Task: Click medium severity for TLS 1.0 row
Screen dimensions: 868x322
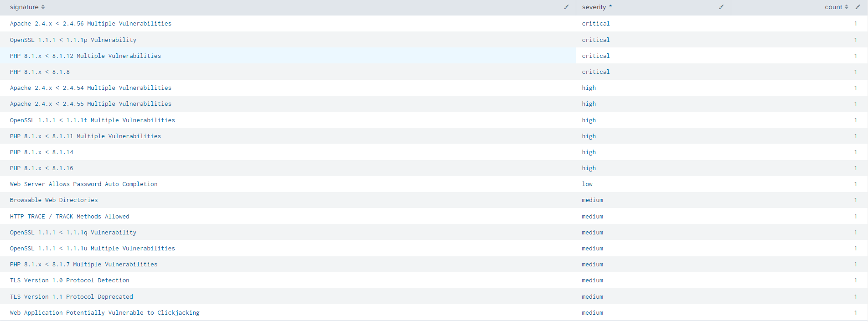Action: [593, 280]
